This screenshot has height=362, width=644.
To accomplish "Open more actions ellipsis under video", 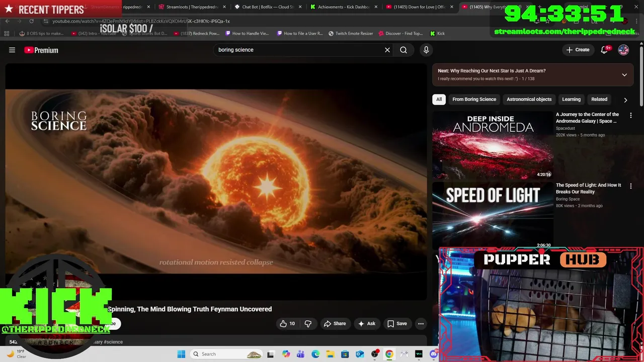I will click(x=421, y=324).
